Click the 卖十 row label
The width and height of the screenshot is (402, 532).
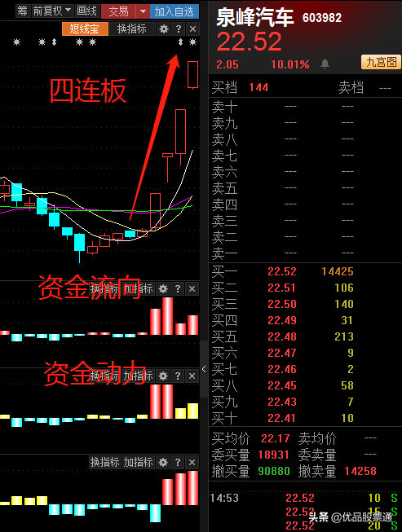tap(224, 107)
